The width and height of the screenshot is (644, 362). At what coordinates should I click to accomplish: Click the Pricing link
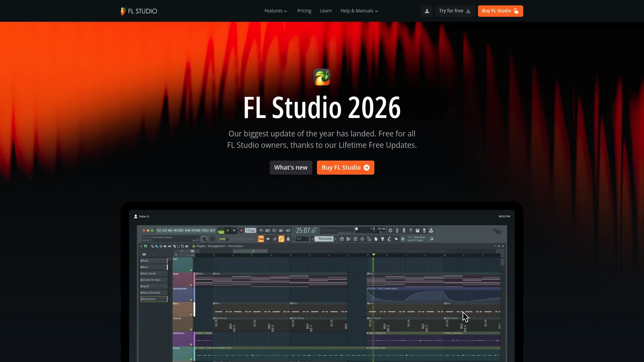point(304,11)
